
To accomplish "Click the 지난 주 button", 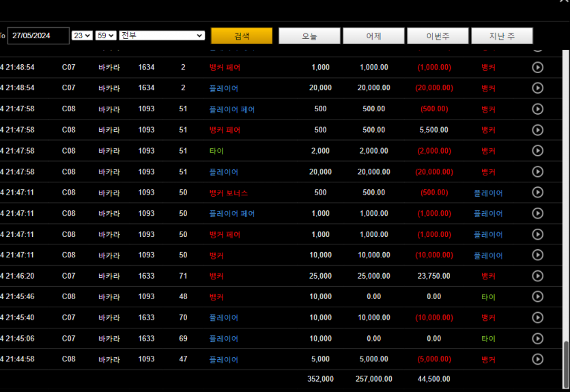I will 502,36.
